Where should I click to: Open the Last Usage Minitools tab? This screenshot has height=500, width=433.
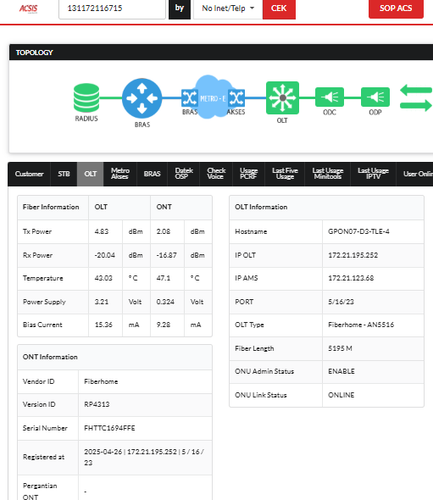[x=328, y=174]
